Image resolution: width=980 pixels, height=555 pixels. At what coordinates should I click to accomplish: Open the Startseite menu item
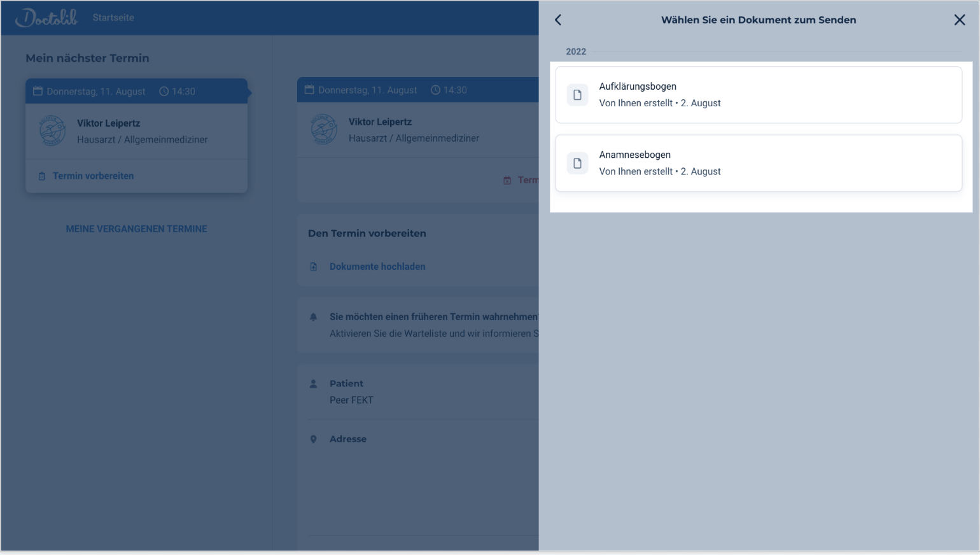click(113, 18)
